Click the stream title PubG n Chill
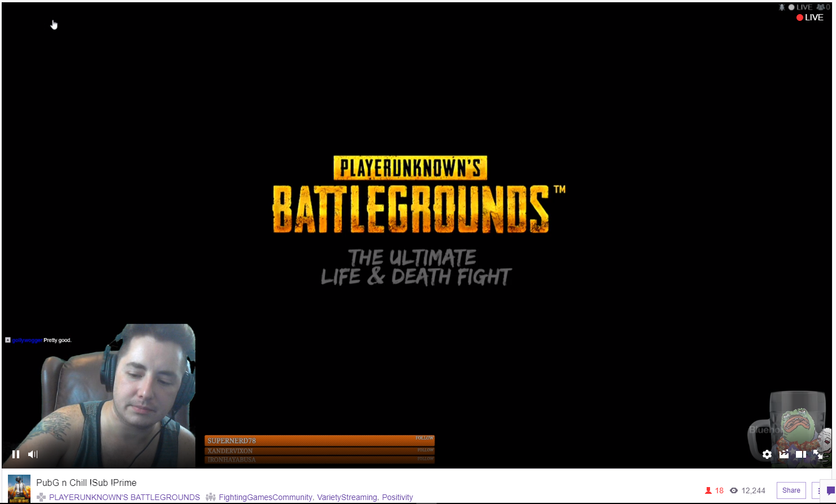The height and width of the screenshot is (504, 836). pyautogui.click(x=86, y=483)
